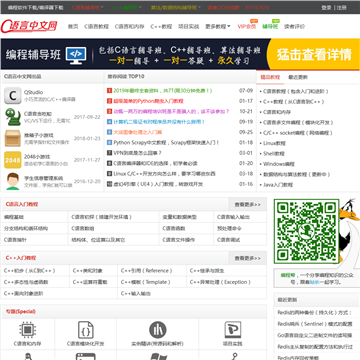Open the C++引用(Reference) chapter
Image resolution: width=360 pixels, height=360 pixels.
point(147,271)
